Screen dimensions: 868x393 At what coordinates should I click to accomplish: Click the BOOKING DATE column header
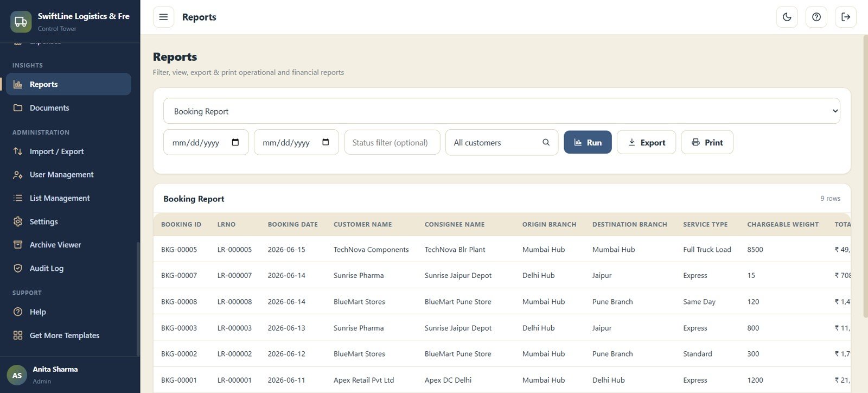292,224
